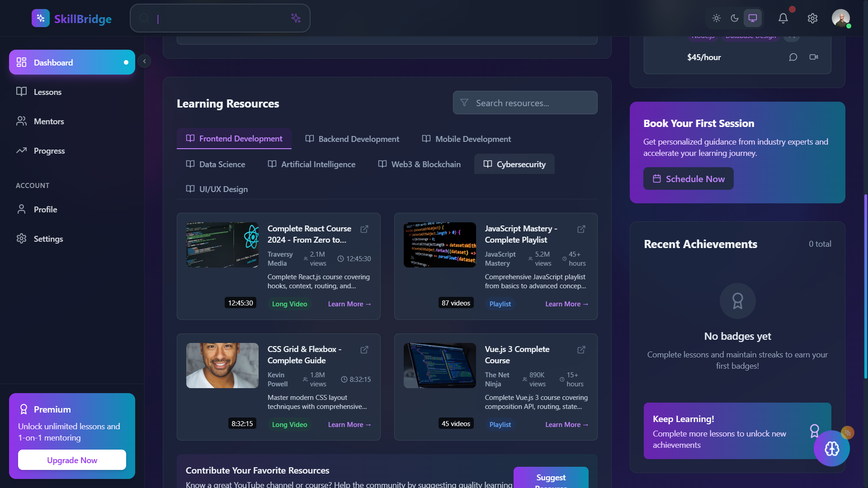Open the user avatar menu
The image size is (868, 488).
click(840, 19)
